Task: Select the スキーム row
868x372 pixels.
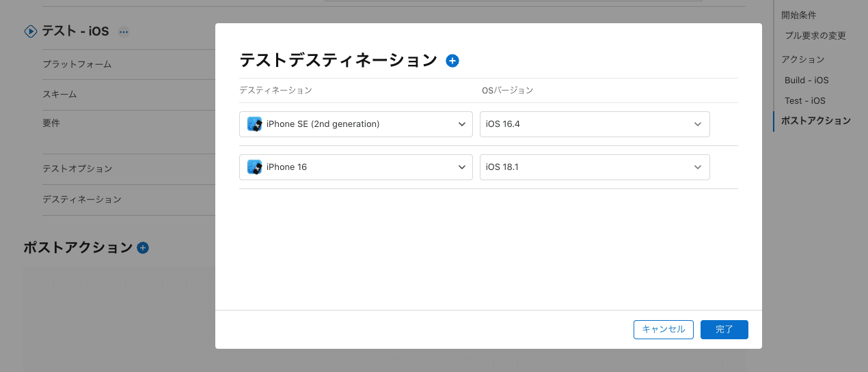Action: click(x=59, y=94)
